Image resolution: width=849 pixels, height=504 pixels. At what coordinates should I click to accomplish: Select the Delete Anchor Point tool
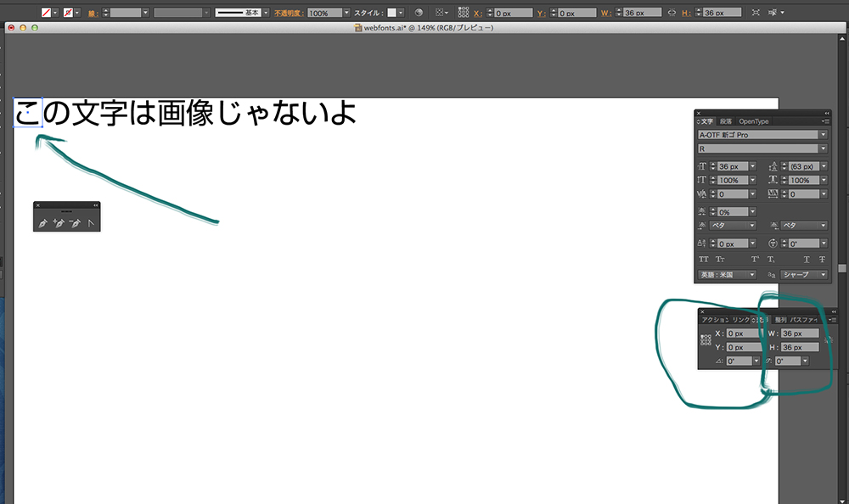[76, 224]
